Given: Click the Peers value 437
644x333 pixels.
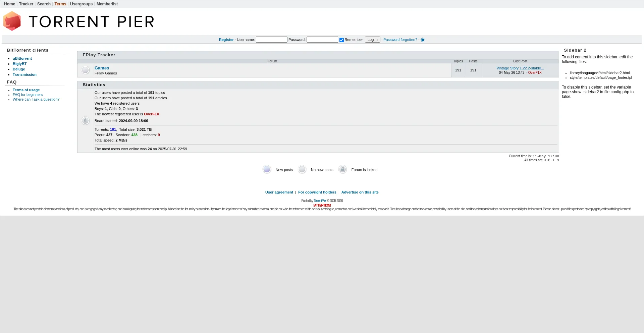Looking at the screenshot, I should (x=109, y=135).
